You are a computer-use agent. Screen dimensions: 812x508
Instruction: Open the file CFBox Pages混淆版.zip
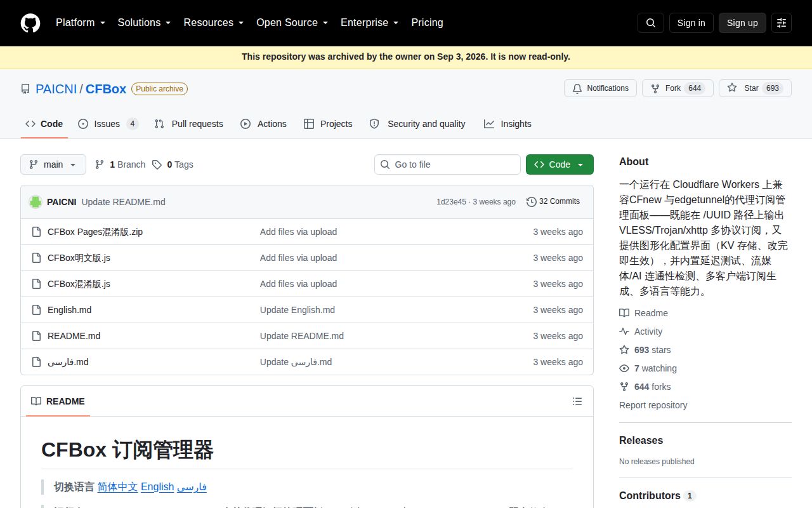click(x=95, y=232)
